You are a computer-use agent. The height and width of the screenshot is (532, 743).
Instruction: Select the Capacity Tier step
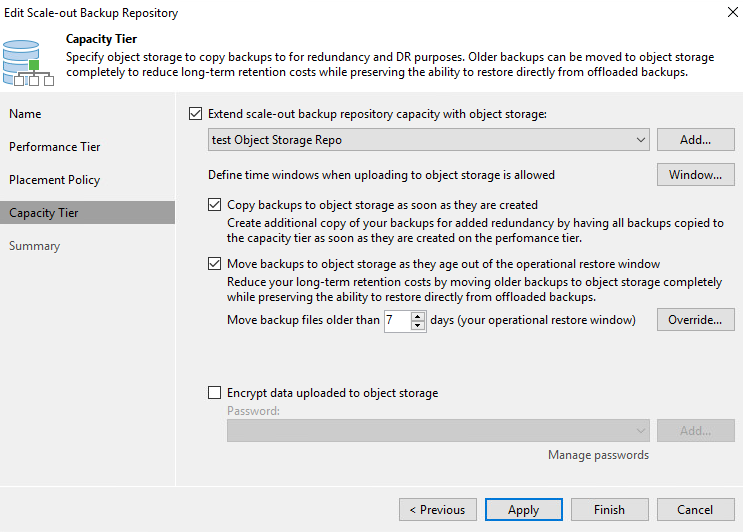[x=44, y=213]
